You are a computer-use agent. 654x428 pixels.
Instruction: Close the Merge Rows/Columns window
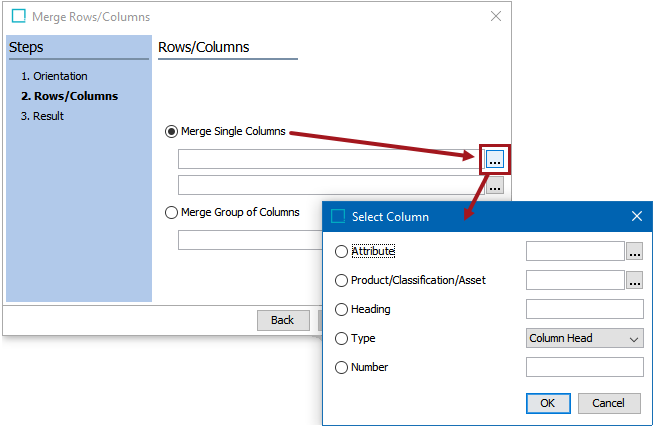point(496,16)
